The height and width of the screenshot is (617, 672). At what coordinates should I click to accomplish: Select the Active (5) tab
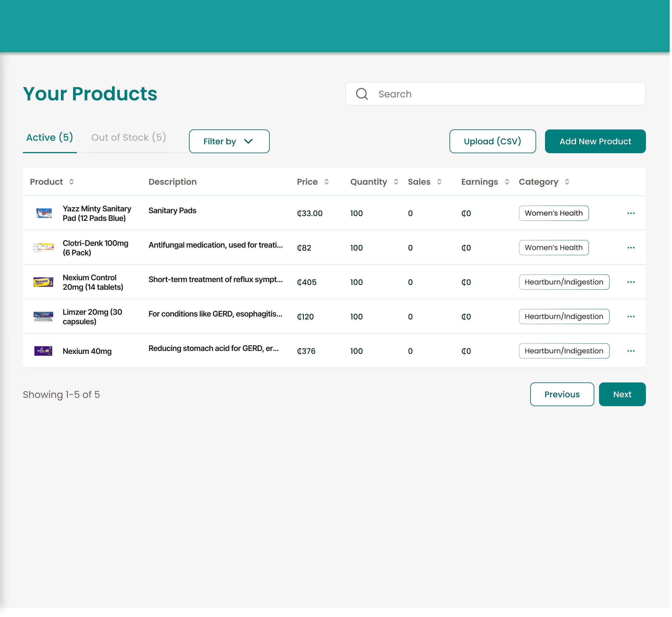pos(49,137)
